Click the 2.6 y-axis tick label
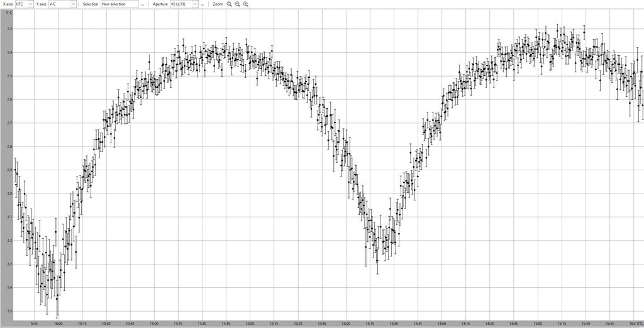The image size is (644, 328). pos(9,99)
